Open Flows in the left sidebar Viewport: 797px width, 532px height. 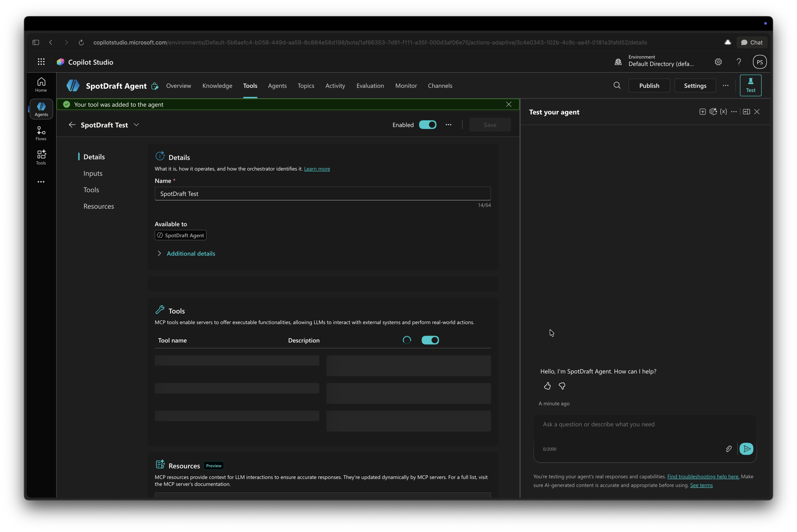click(41, 133)
